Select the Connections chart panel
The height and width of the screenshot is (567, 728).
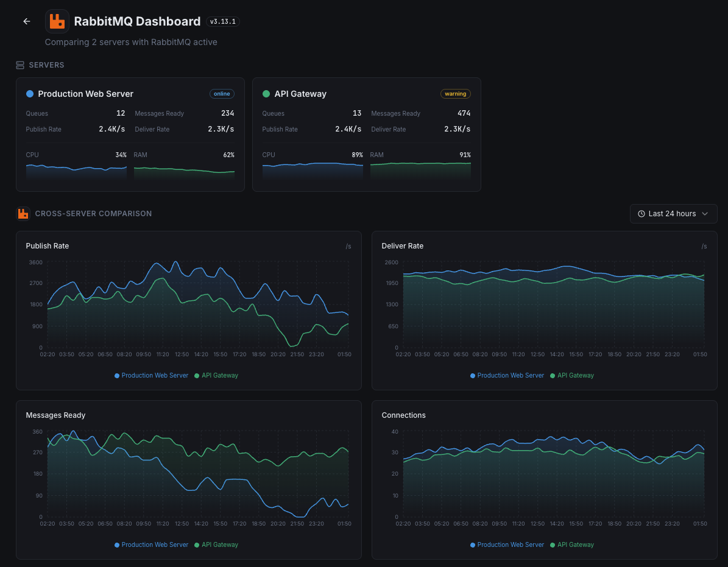click(x=544, y=479)
